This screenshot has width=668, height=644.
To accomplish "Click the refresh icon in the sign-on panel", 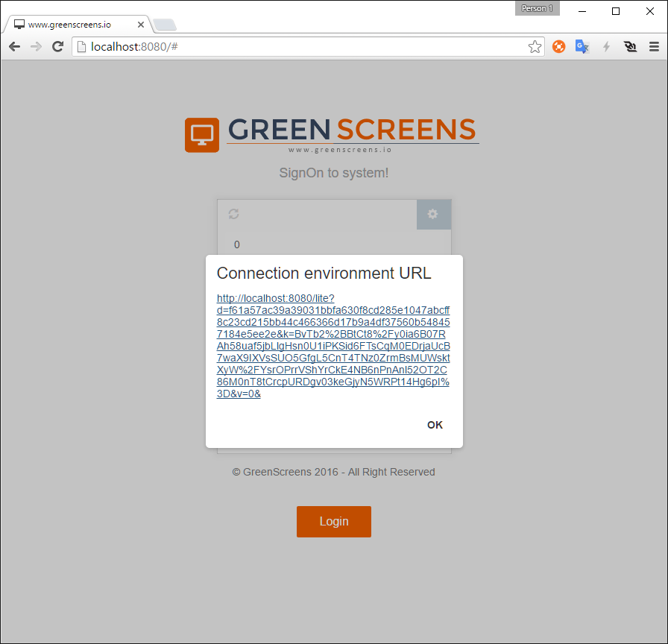I will pyautogui.click(x=233, y=215).
